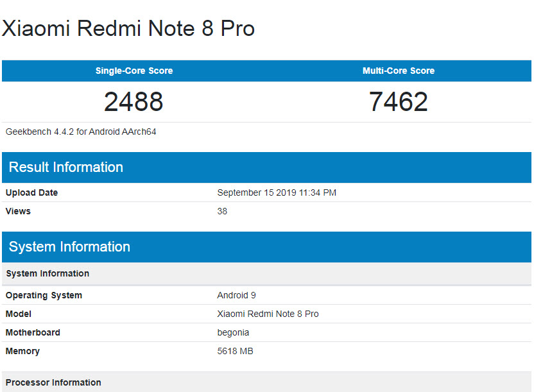Screen dimensions: 534x392
Task: Click the Xiaomi Redmi Note 8 Pro page title
Action: tap(128, 28)
